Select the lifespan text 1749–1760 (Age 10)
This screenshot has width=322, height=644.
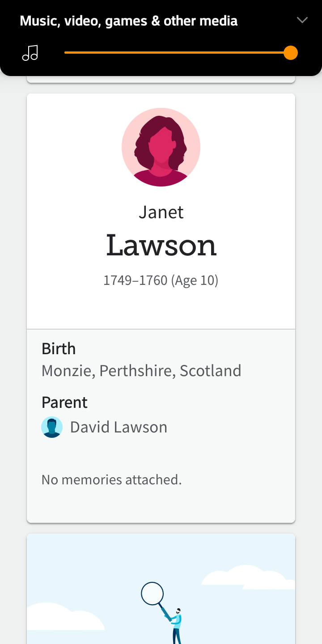[x=161, y=280]
